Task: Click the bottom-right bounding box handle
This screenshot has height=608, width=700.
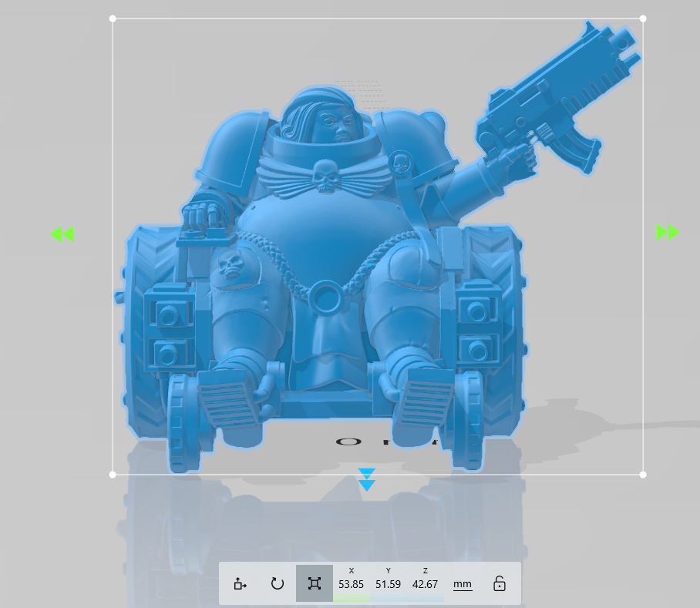Action: (x=643, y=474)
